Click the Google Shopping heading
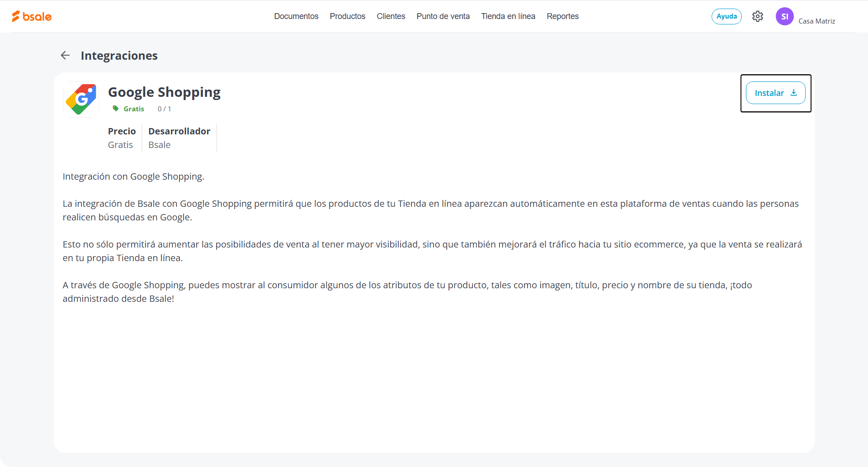 [x=164, y=92]
